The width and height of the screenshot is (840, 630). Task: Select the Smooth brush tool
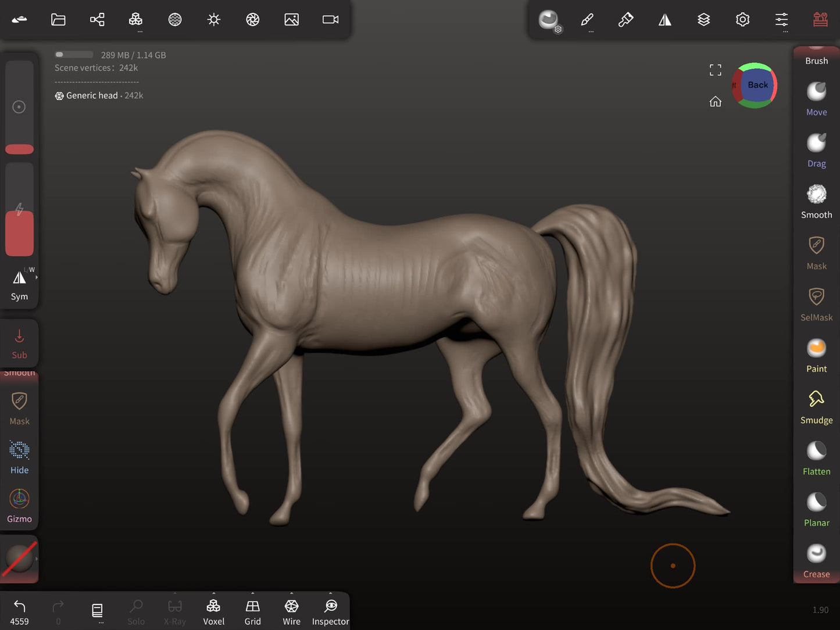(x=816, y=201)
